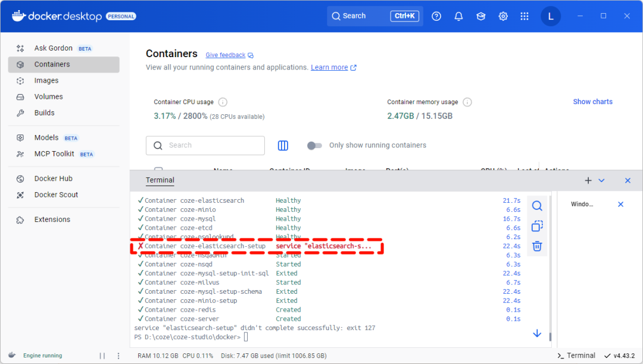This screenshot has width=643, height=364.
Task: Open the Learning center graduation cap icon
Action: coord(480,17)
